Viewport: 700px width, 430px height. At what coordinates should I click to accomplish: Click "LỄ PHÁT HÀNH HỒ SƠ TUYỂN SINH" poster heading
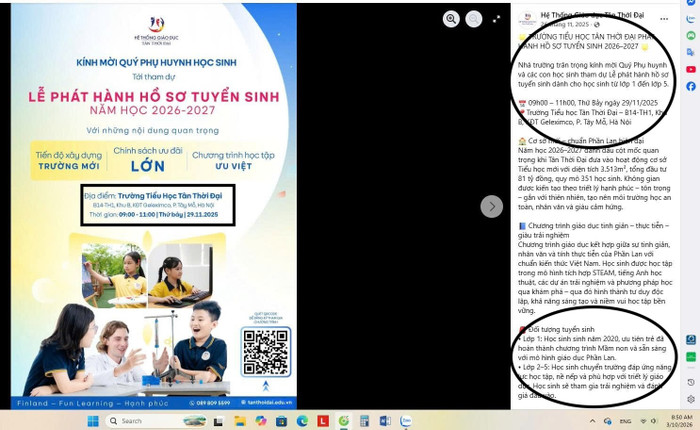(x=154, y=96)
